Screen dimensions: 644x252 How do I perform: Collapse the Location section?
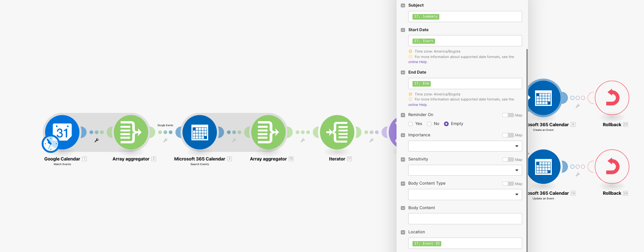point(403,232)
